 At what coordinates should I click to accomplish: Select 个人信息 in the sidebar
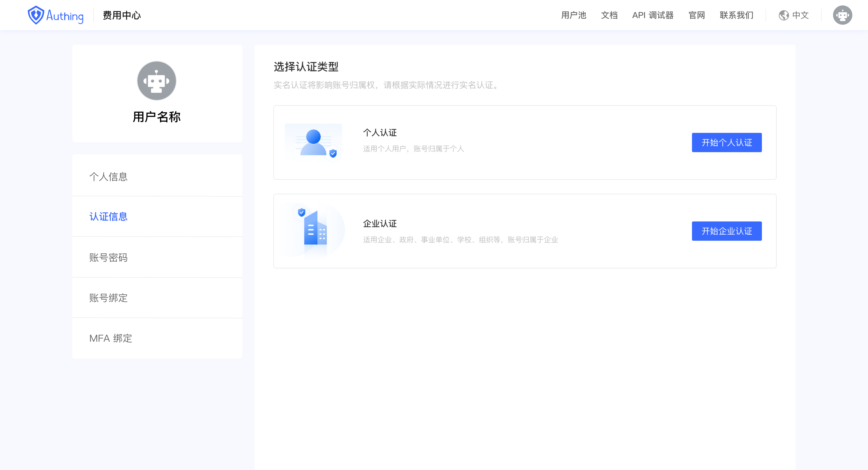tap(108, 177)
